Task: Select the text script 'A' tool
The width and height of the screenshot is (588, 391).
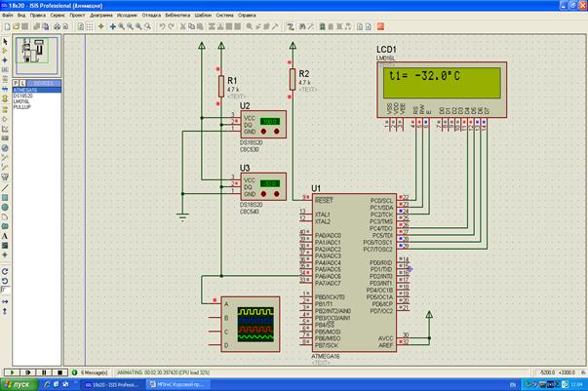Action: tap(5, 235)
